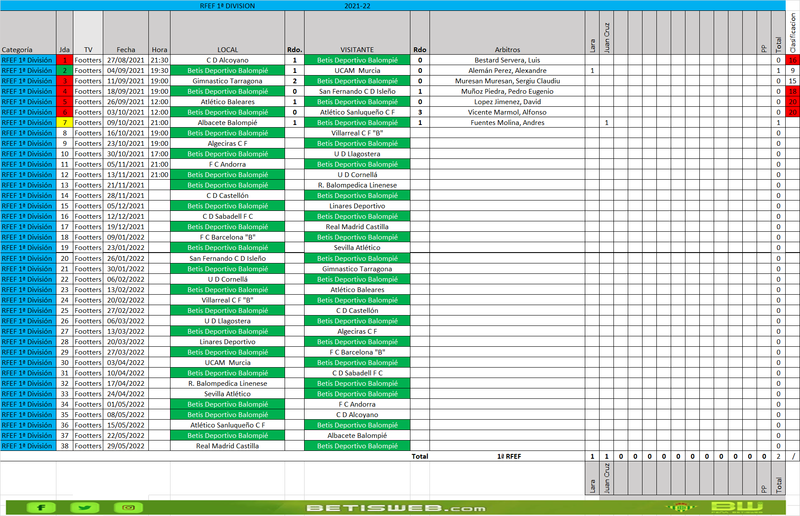Click the Jda column header
This screenshot has width=800, height=516.
tap(64, 33)
